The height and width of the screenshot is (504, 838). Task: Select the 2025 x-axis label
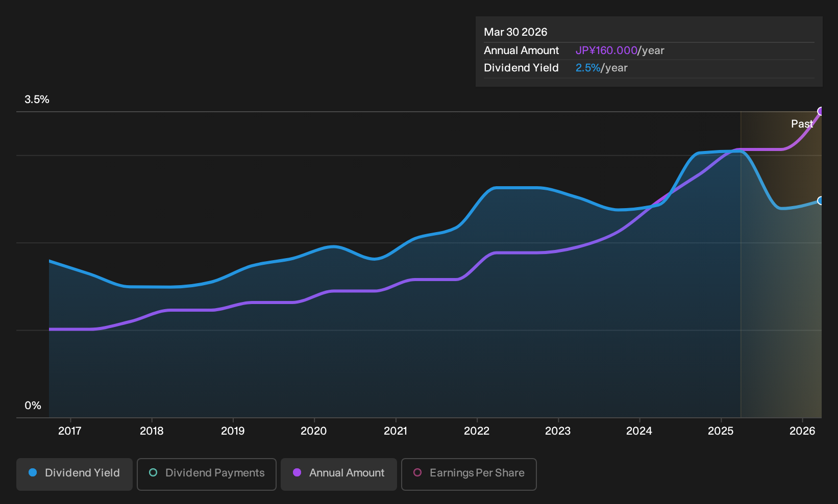pyautogui.click(x=721, y=431)
